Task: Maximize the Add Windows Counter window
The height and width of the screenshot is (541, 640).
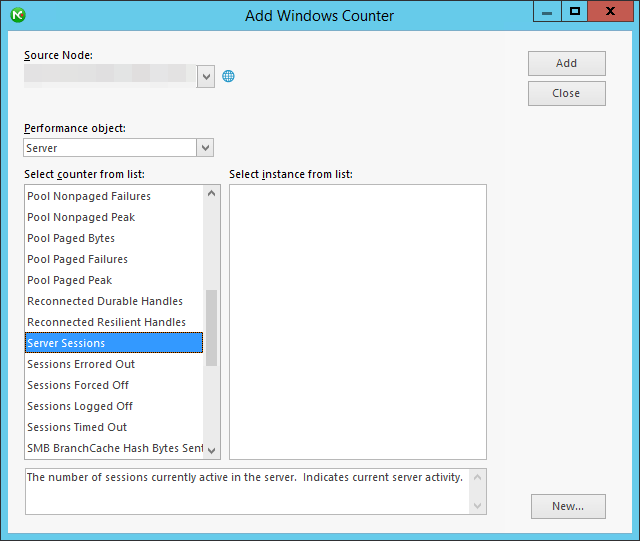Action: point(575,11)
